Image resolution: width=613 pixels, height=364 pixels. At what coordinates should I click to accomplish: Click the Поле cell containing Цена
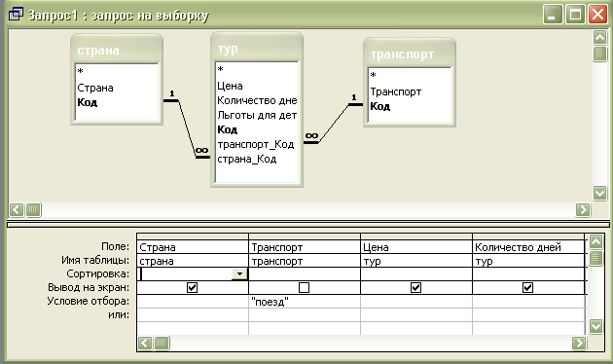(416, 247)
